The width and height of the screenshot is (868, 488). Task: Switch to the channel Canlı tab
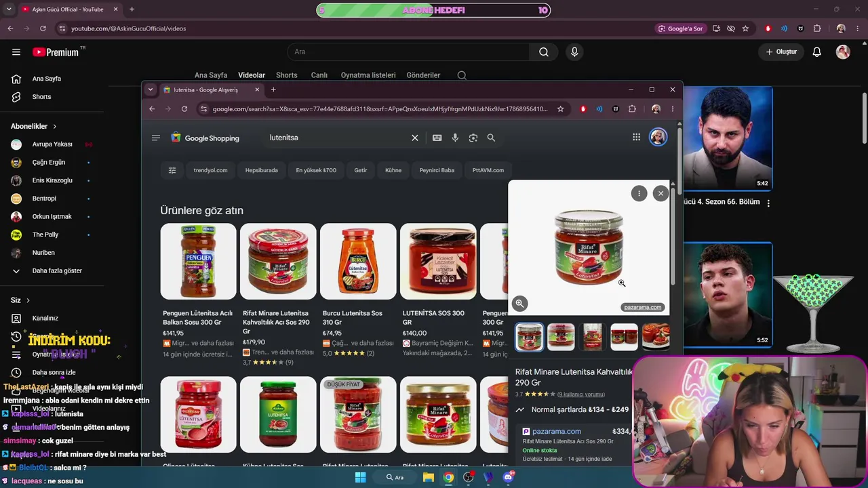coord(319,75)
